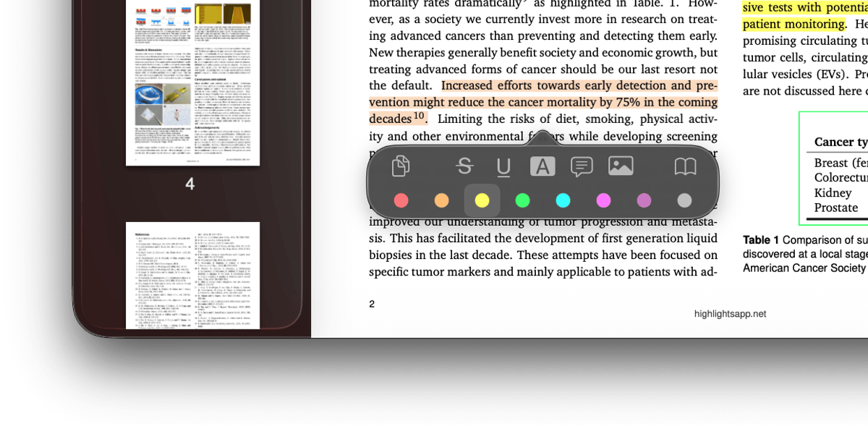The height and width of the screenshot is (434, 868).
Task: Create an image area annotation
Action: (621, 166)
